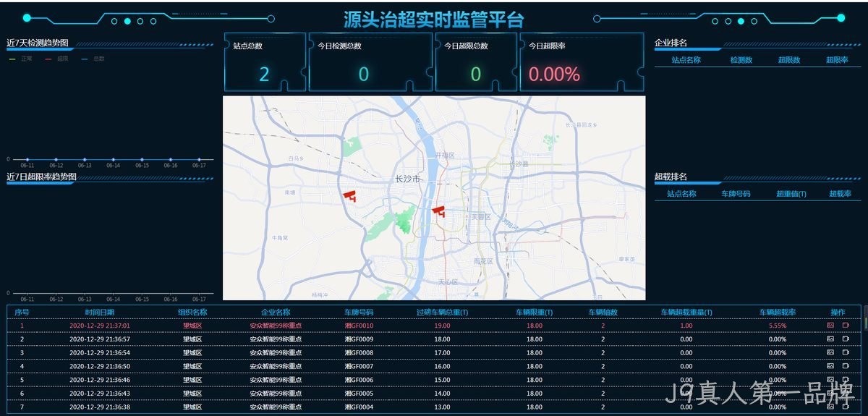This screenshot has width=868, height=416.
Task: Click the 车辆轴数 column header
Action: [x=603, y=313]
